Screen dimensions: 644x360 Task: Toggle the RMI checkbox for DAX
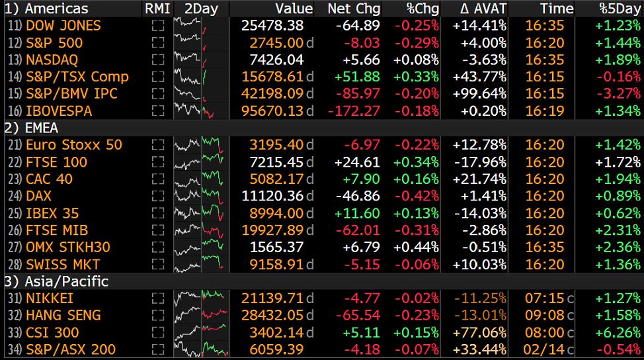tap(158, 196)
